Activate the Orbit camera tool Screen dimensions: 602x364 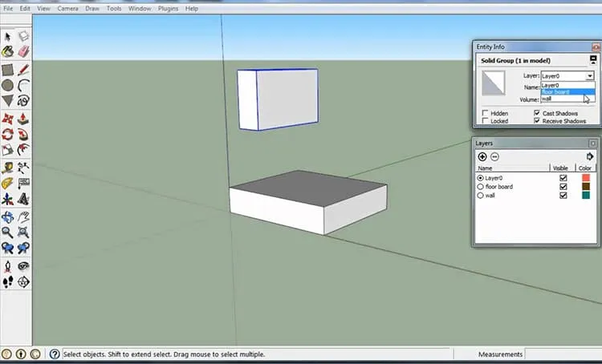[x=8, y=217]
